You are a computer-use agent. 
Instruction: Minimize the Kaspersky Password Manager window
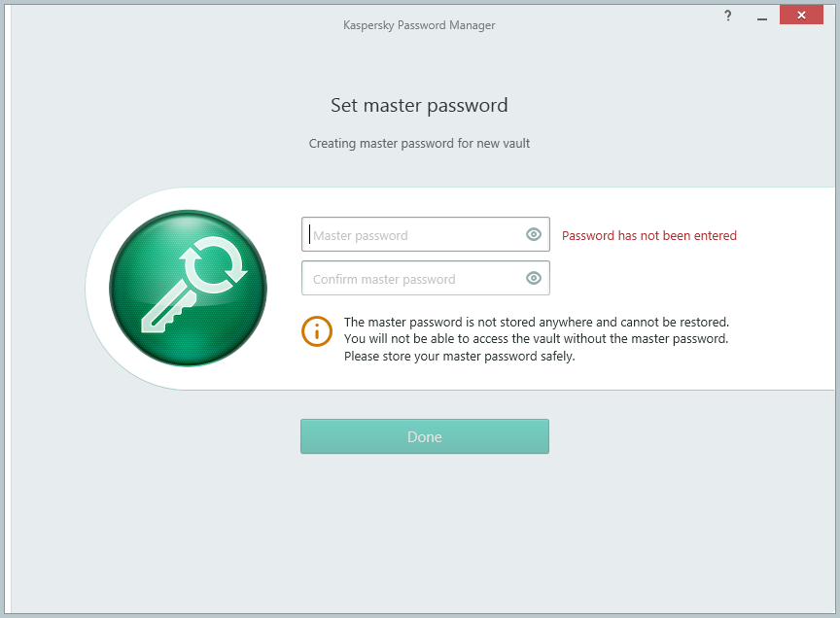762,17
